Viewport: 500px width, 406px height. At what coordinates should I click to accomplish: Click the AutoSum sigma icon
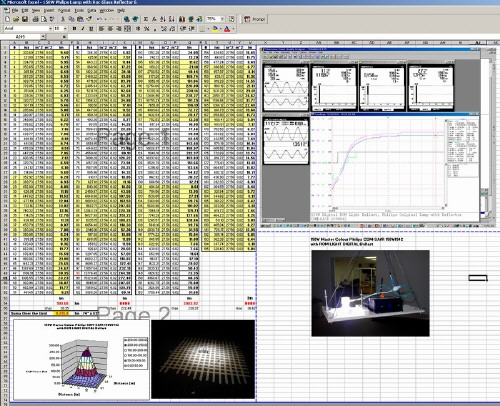click(146, 19)
